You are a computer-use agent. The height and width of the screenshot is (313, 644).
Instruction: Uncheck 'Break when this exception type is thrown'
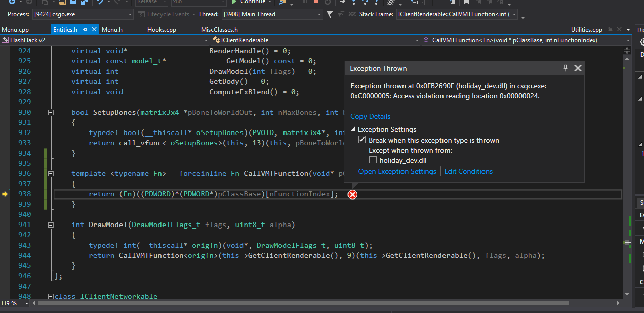(362, 140)
